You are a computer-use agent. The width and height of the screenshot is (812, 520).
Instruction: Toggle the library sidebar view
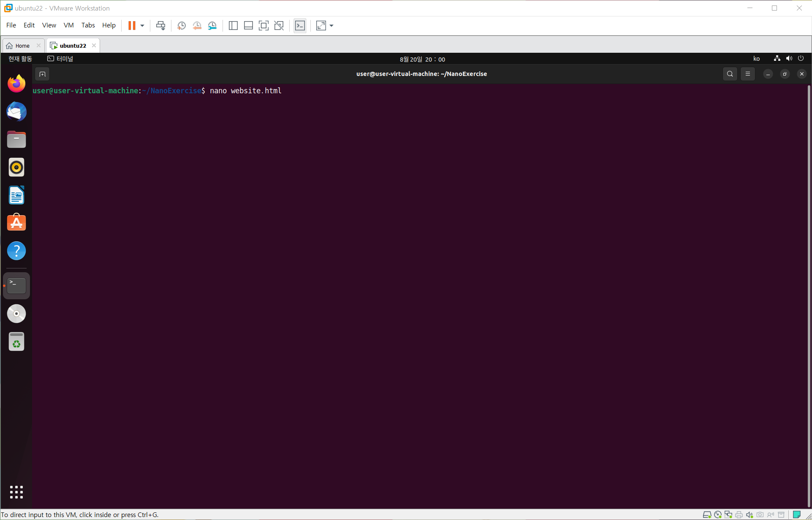(233, 26)
